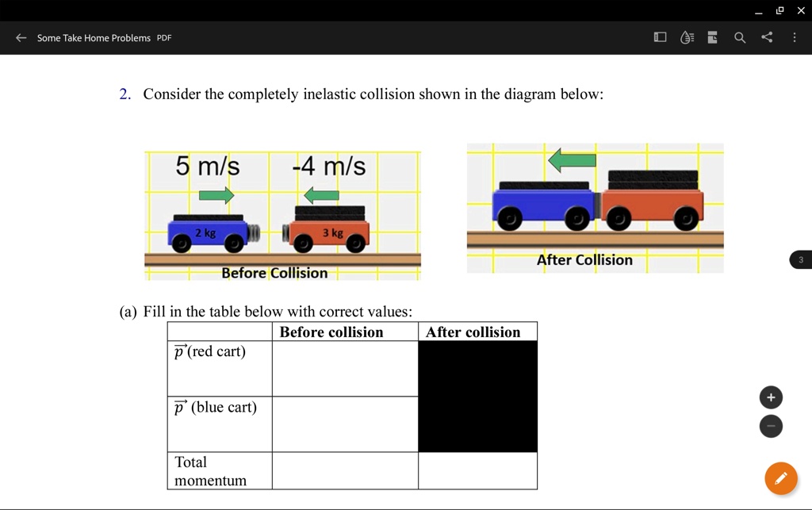Zoom out with the minus button
The image size is (812, 510).
pos(771,426)
